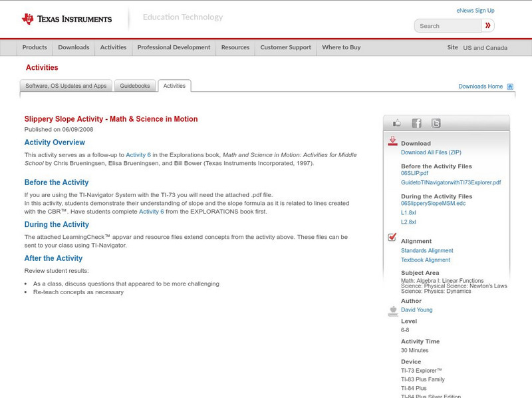Click the Activity Overview heading
532x398 pixels.
(55, 142)
